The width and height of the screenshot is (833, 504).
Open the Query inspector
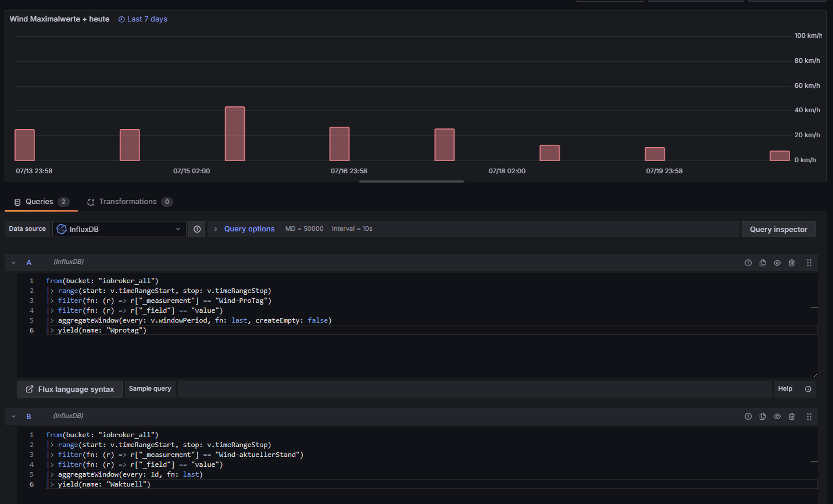[778, 229]
